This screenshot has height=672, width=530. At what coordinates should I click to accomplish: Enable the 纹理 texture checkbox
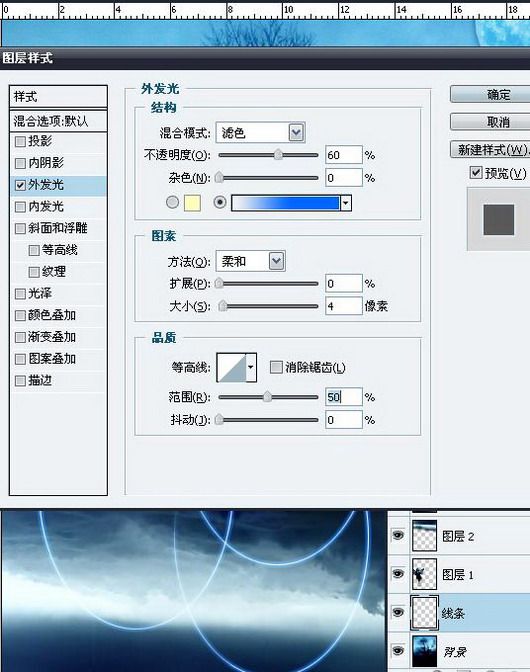(34, 272)
